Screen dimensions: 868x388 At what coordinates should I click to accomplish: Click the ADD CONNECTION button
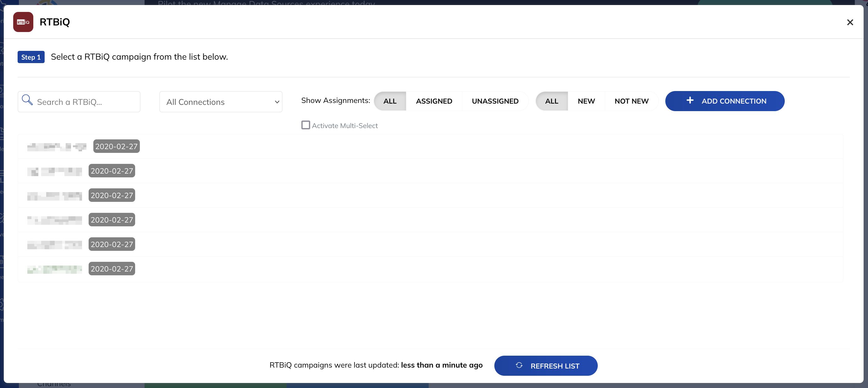(724, 101)
